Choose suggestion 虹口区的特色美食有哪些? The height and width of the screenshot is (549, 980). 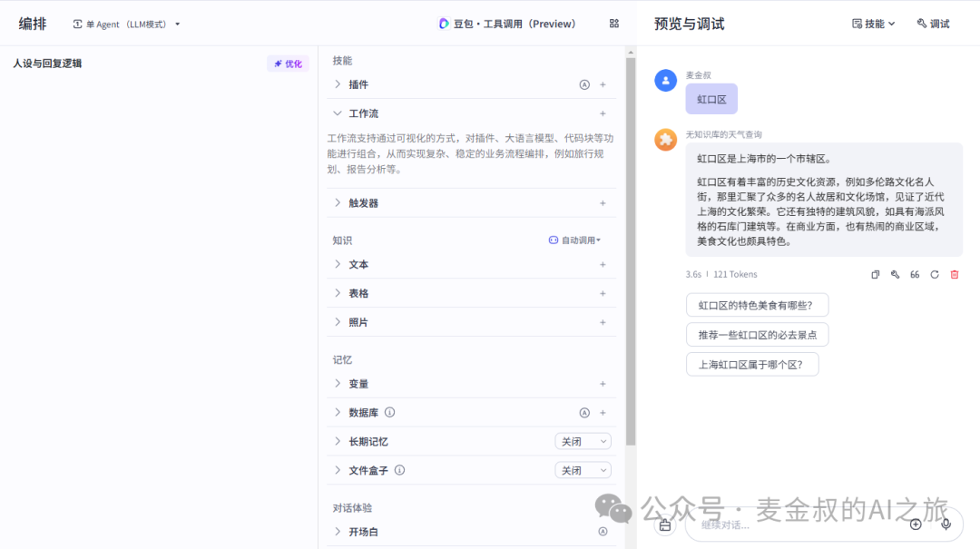point(757,305)
